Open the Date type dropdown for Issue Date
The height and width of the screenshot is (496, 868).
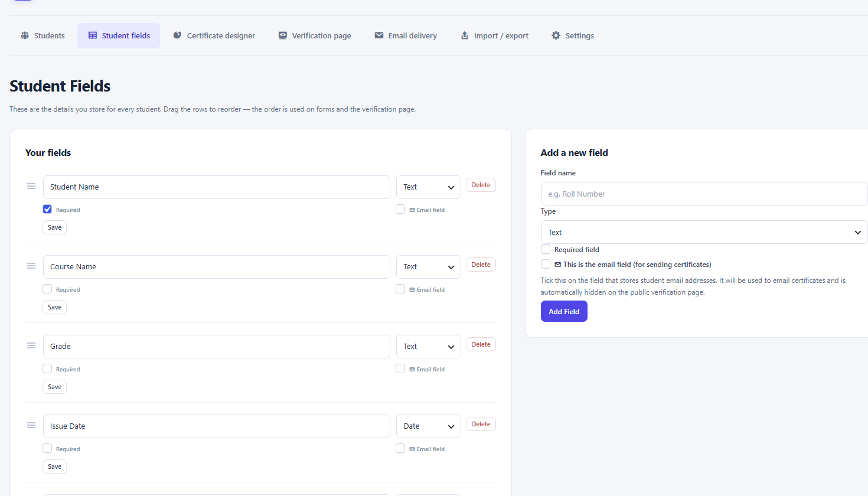[429, 426]
